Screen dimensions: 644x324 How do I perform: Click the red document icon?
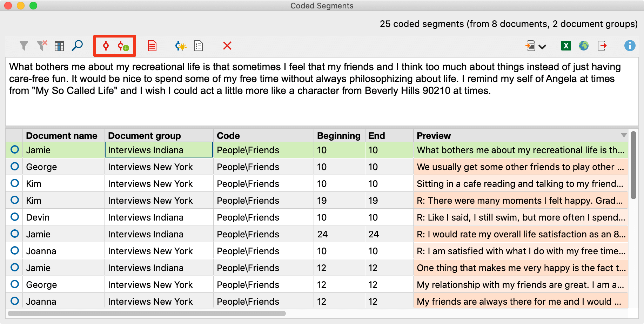pyautogui.click(x=152, y=46)
